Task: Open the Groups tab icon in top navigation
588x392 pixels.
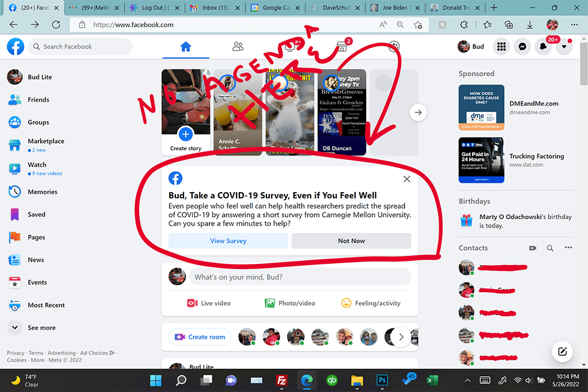Action: coord(394,46)
